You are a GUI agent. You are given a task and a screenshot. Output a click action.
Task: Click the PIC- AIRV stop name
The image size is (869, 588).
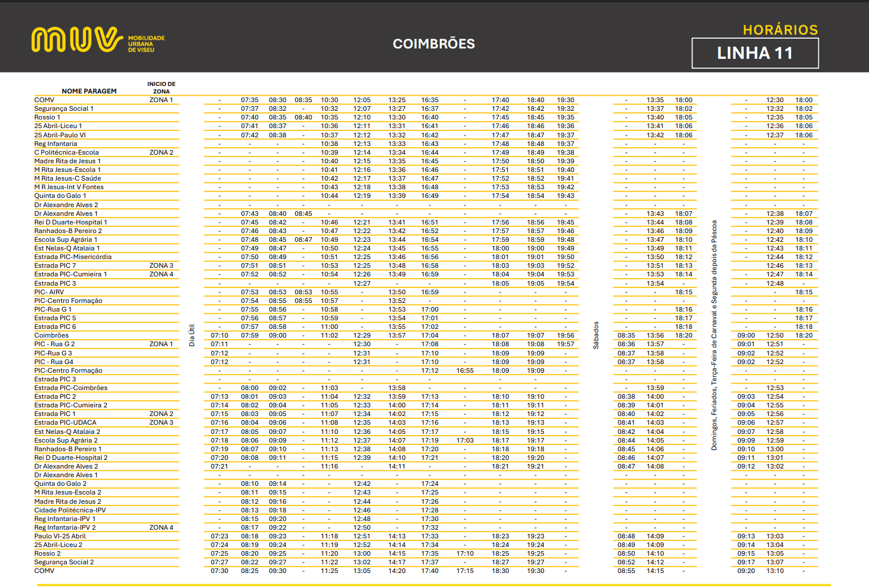pos(49,292)
